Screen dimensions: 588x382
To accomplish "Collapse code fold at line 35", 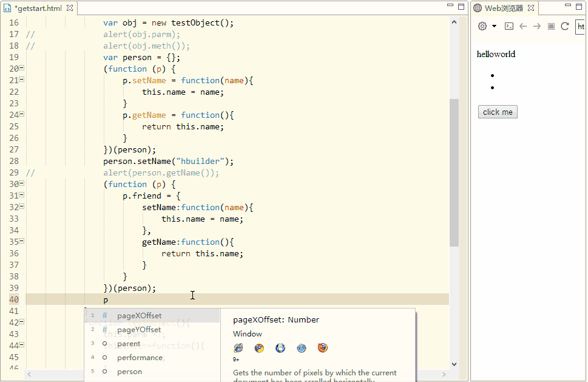I will point(22,241).
